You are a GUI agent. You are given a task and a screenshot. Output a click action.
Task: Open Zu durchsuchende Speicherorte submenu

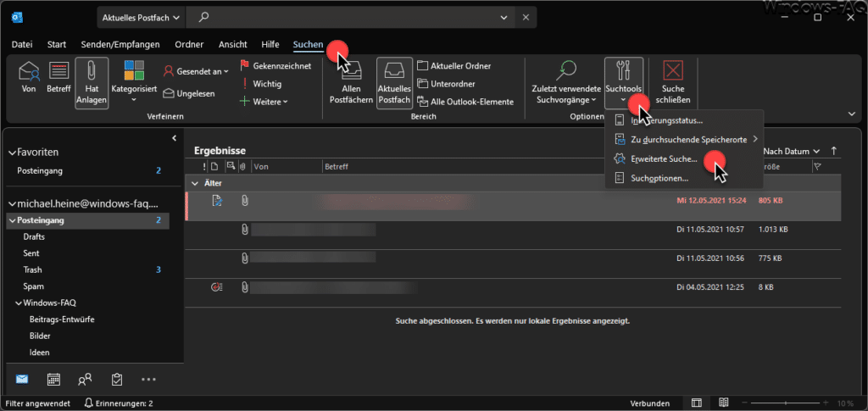pos(684,139)
